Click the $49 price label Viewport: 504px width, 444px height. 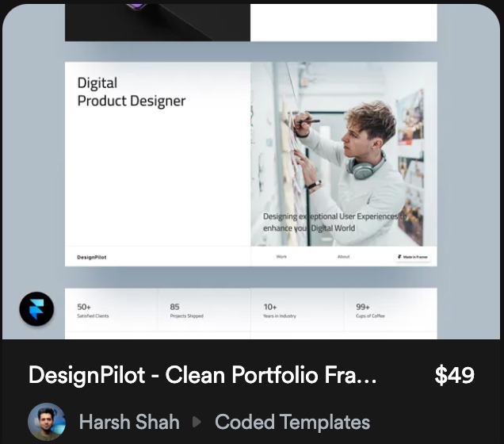(x=454, y=375)
